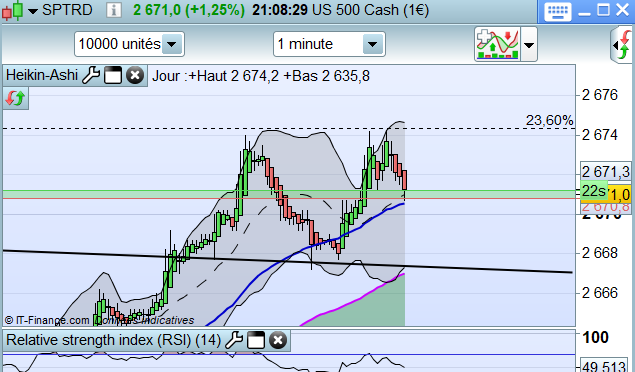Click the Jour Haut Bas daily range text

[x=261, y=76]
